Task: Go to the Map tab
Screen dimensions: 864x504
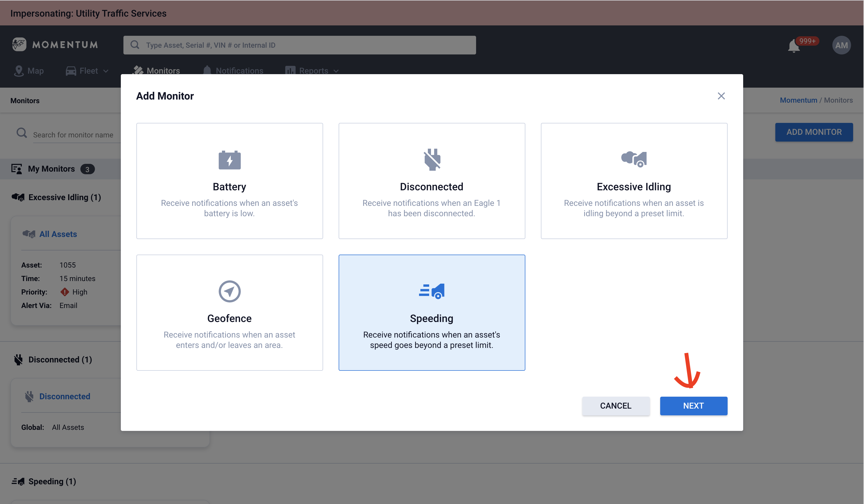Action: click(29, 71)
